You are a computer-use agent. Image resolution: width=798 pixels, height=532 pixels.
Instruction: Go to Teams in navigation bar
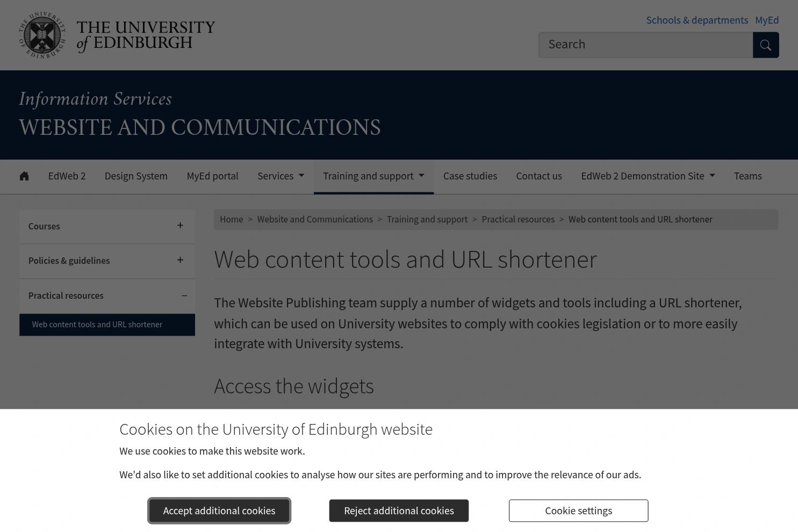point(748,176)
